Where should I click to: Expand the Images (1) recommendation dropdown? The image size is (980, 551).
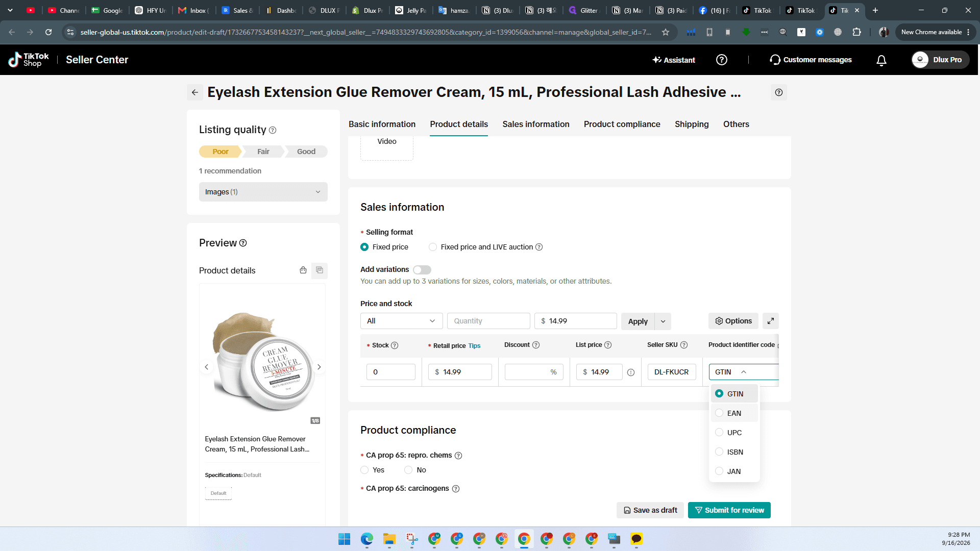tap(263, 192)
